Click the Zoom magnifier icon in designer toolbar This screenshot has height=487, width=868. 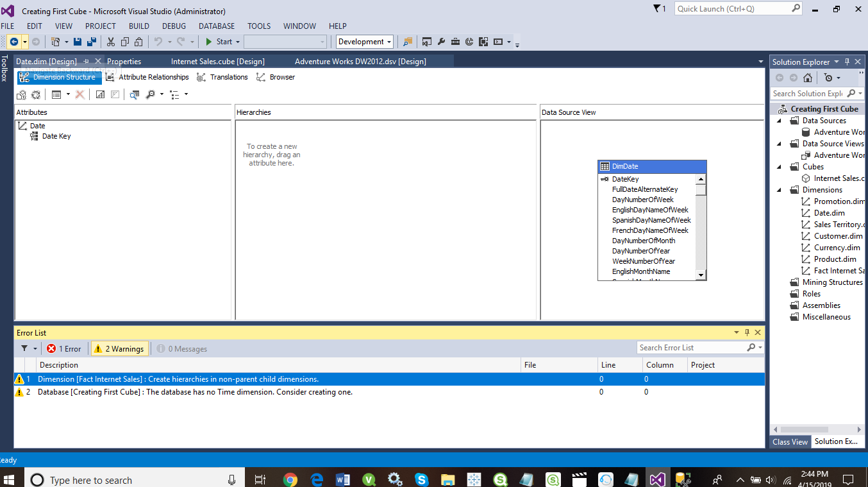click(150, 94)
